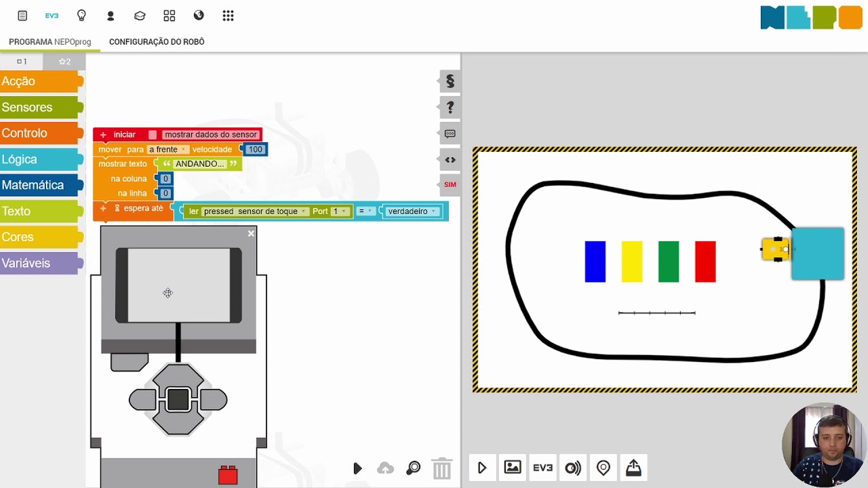
Task: Click the magnifier zoom icon in workspace
Action: tap(413, 468)
